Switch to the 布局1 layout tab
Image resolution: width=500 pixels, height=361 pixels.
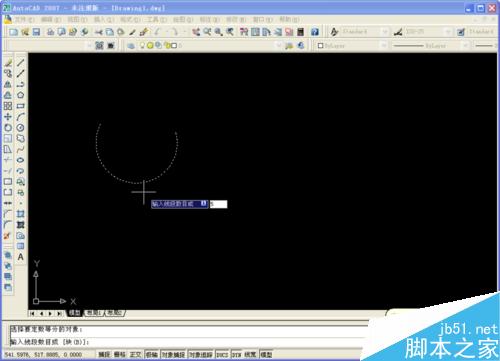point(94,313)
